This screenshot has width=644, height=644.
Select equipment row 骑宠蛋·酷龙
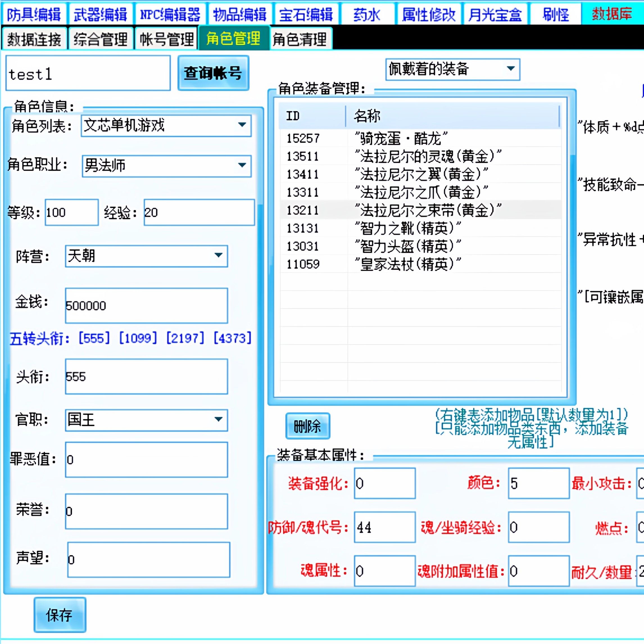coord(400,138)
